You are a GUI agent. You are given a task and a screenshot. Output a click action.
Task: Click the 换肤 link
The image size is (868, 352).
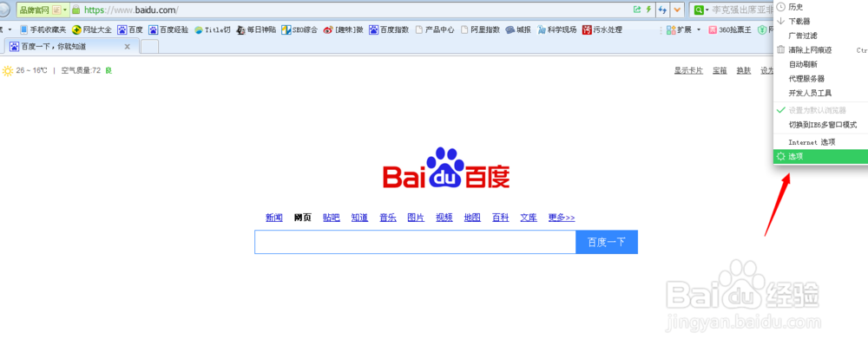click(744, 70)
